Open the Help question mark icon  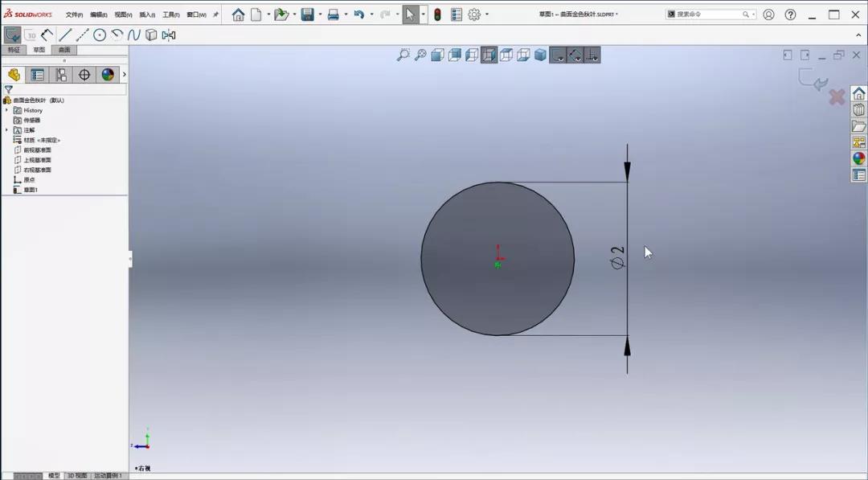pyautogui.click(x=791, y=14)
